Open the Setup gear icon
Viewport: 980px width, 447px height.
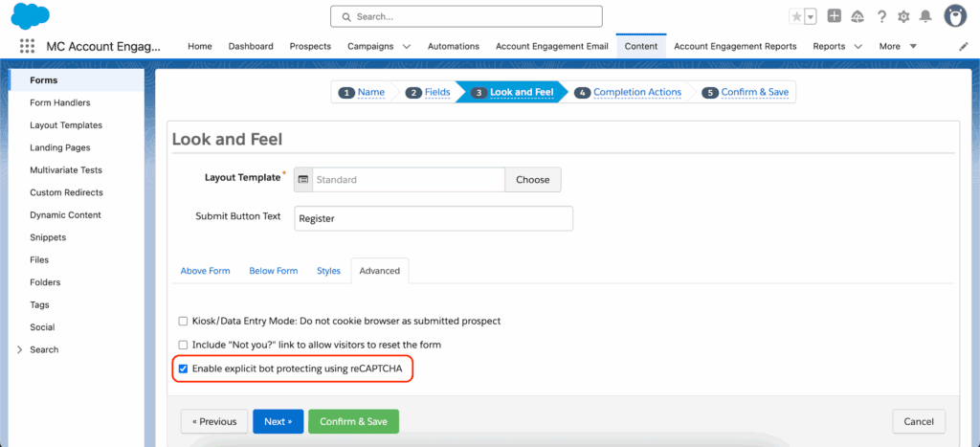(903, 17)
